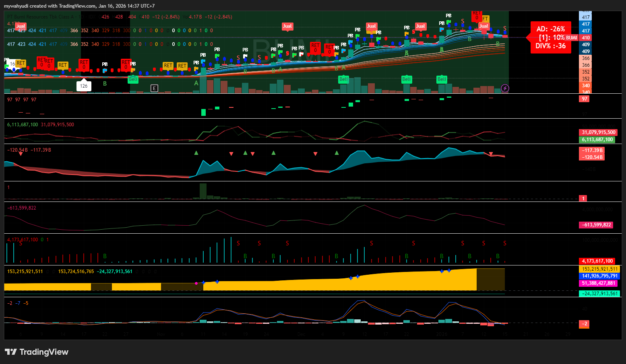Image resolution: width=626 pixels, height=364 pixels.
Task: Click the red 31,079,915,500 scale label
Action: [x=599, y=132]
